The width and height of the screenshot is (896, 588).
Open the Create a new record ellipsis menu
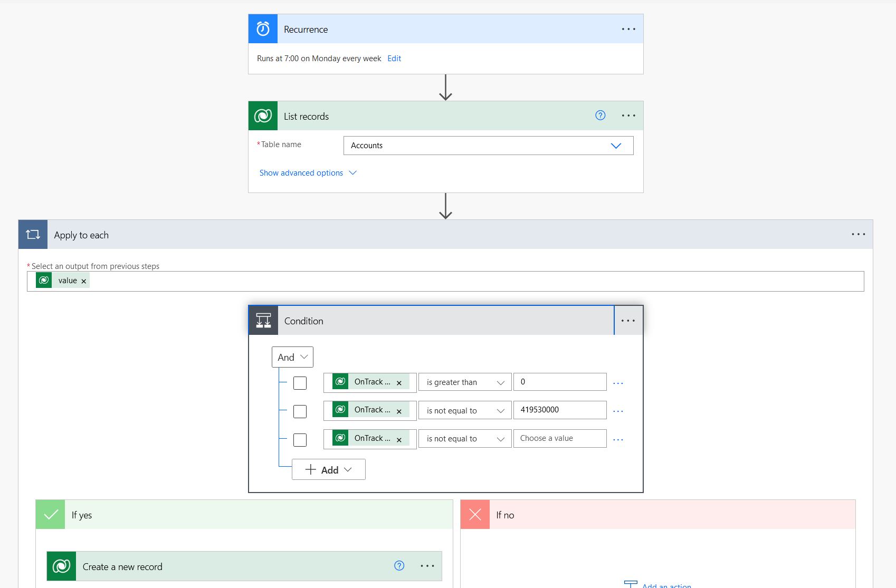point(427,566)
